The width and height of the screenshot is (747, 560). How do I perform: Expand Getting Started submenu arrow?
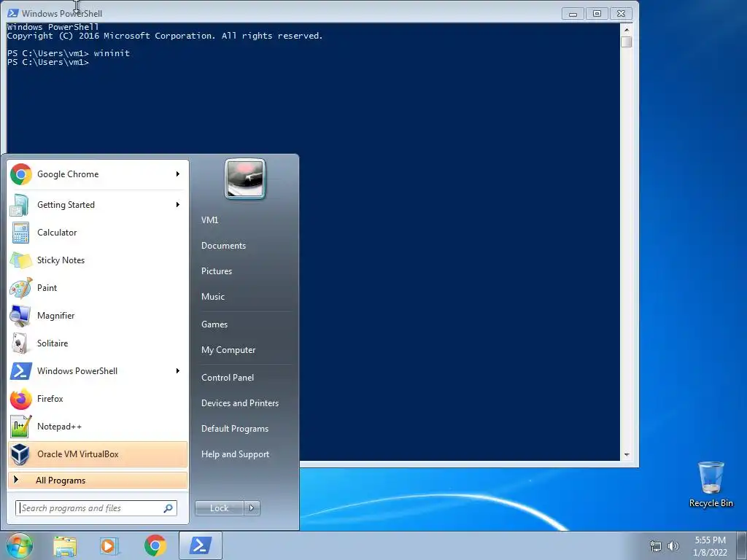coord(178,205)
